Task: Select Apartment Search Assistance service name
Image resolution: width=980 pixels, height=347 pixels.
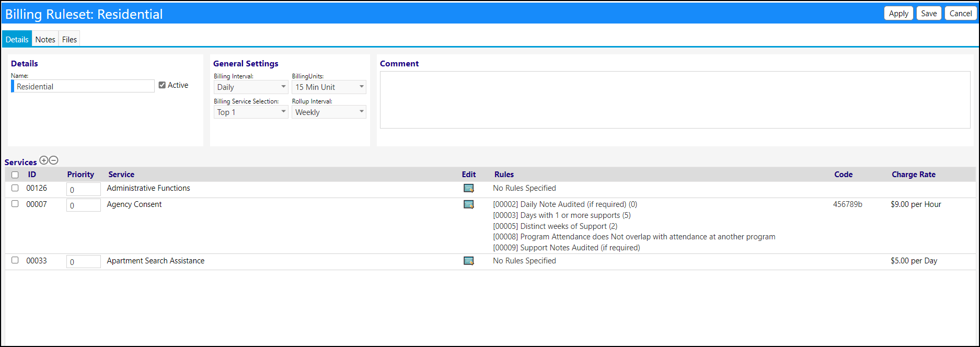Action: point(156,261)
